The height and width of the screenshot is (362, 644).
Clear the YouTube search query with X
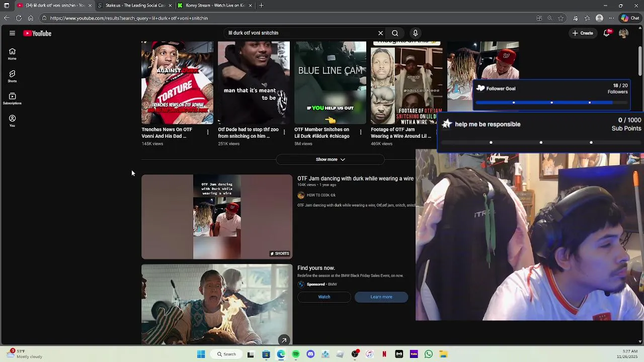point(380,33)
